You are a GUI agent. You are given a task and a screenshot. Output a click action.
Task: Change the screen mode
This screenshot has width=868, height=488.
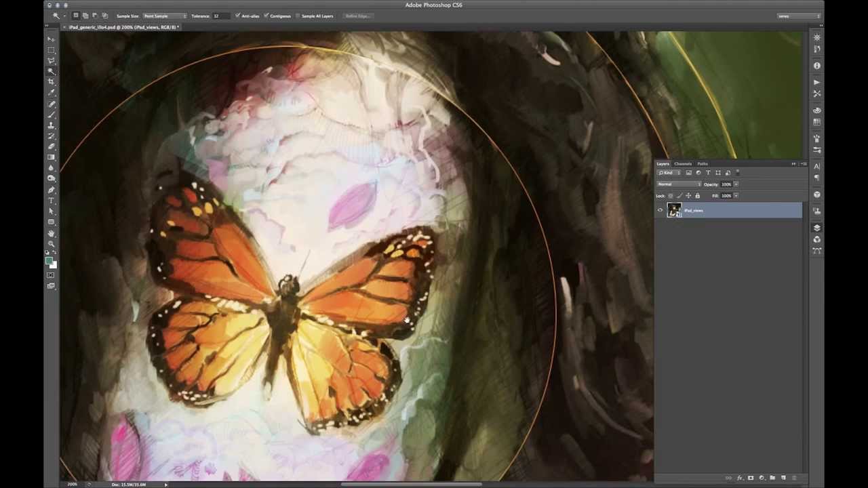click(x=51, y=286)
